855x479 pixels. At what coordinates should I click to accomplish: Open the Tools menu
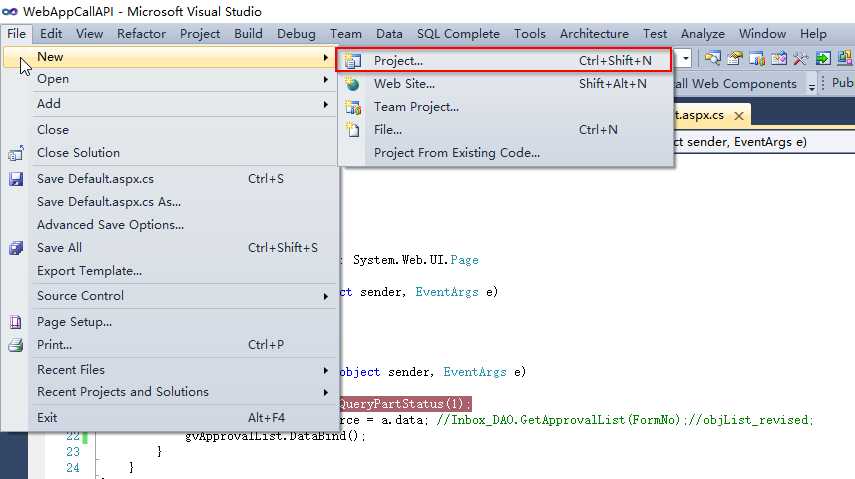point(529,34)
